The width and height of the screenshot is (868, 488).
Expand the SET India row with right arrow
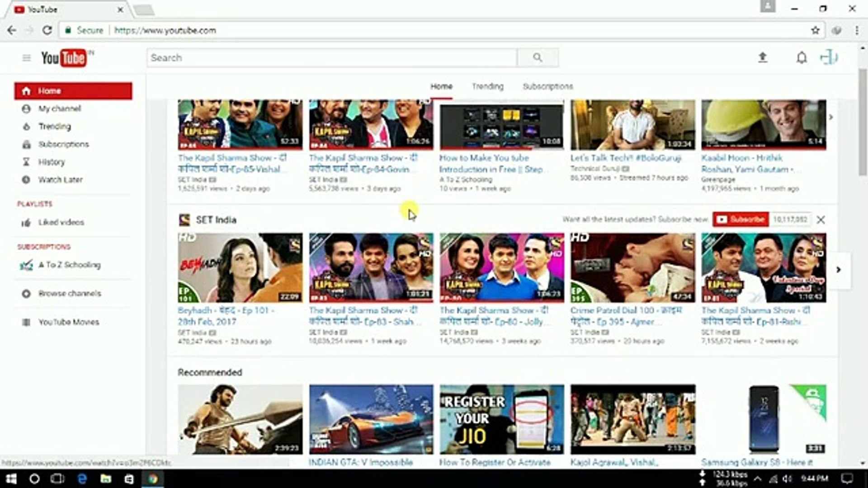tap(840, 270)
